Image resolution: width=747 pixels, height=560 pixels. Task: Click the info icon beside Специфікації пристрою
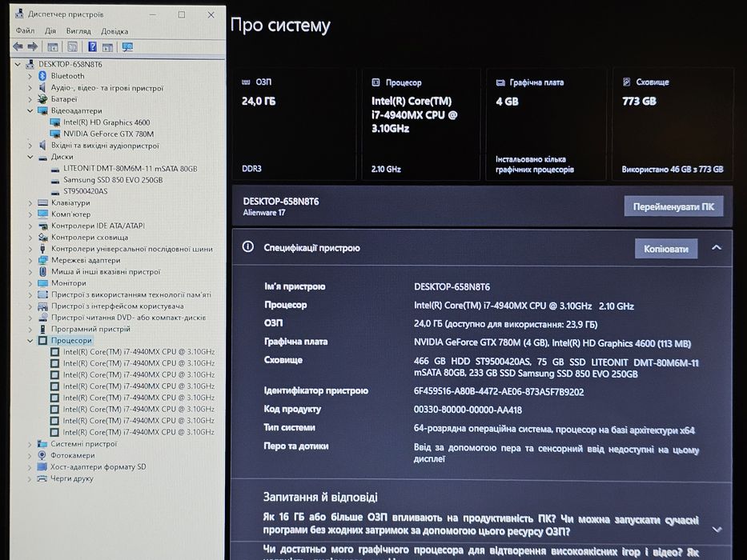click(x=247, y=246)
